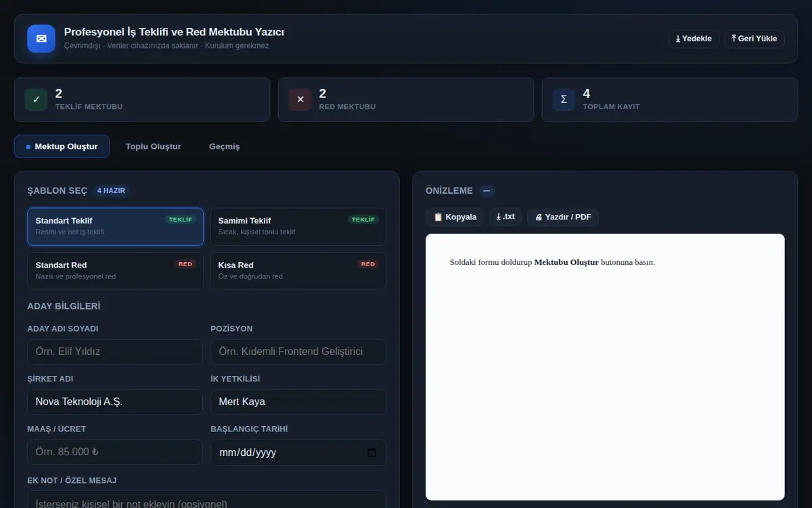Select the Samimi Teklif template
Viewport: 812px width, 508px height.
pos(298,226)
